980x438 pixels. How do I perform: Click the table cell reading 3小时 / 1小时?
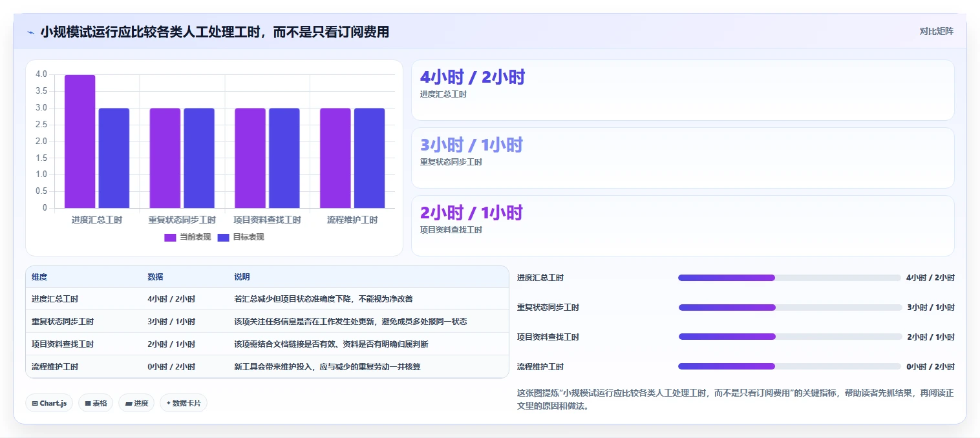coord(171,322)
